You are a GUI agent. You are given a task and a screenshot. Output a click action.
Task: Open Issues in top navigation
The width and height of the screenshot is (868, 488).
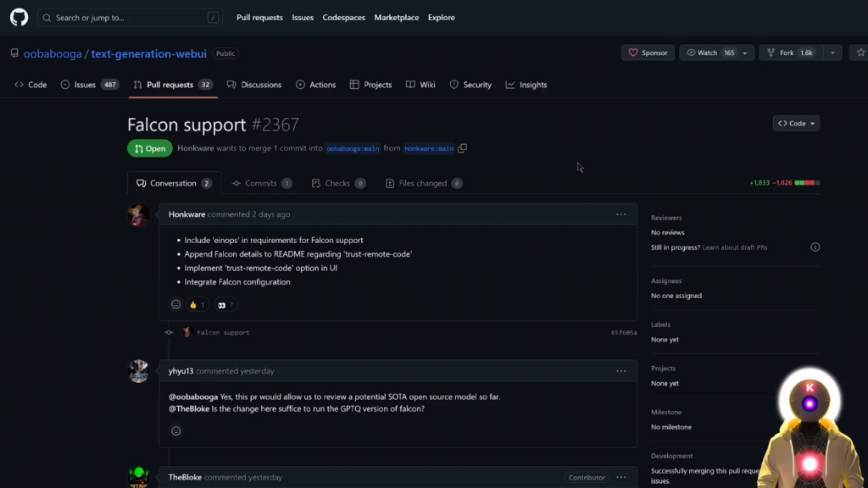tap(303, 17)
